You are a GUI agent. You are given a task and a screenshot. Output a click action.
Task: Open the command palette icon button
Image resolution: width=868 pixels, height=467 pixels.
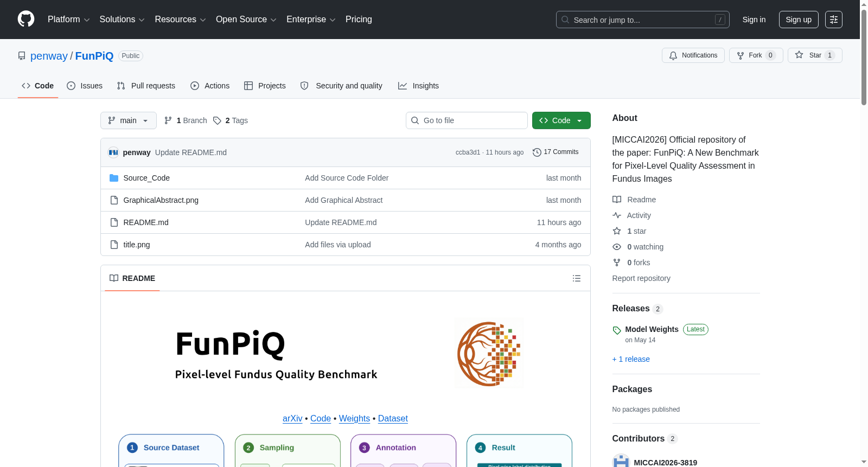(x=833, y=20)
